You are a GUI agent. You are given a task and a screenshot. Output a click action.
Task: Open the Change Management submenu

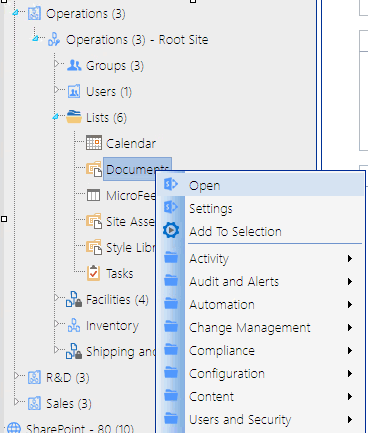pos(260,328)
